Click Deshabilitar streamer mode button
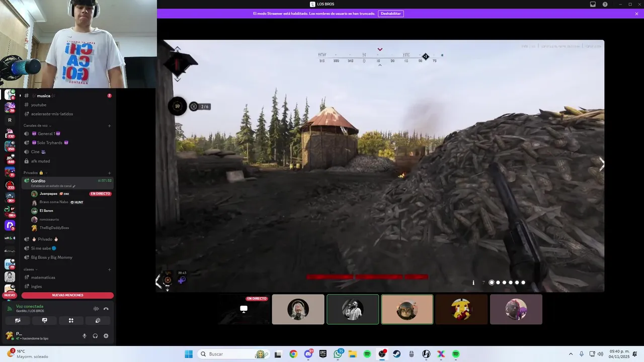 coord(391,14)
